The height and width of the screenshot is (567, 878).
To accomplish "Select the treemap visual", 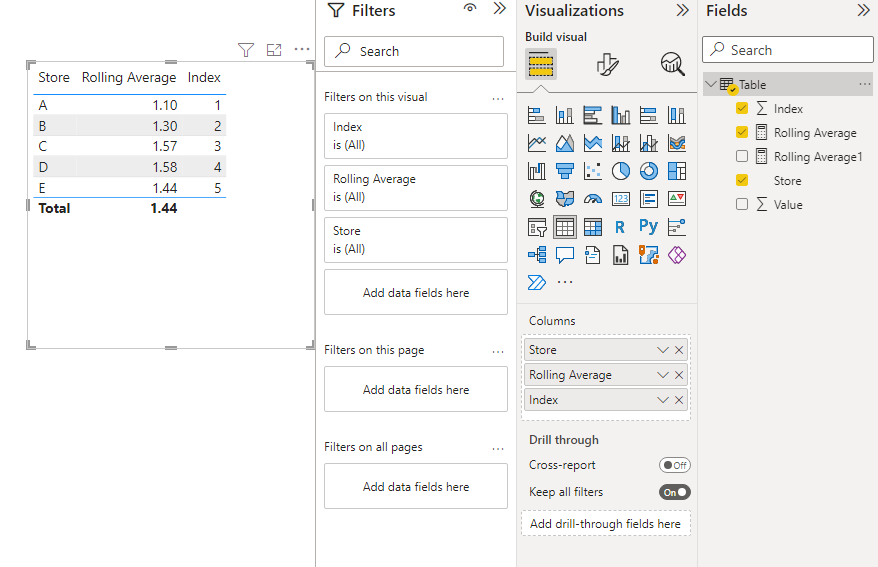I will (x=676, y=171).
